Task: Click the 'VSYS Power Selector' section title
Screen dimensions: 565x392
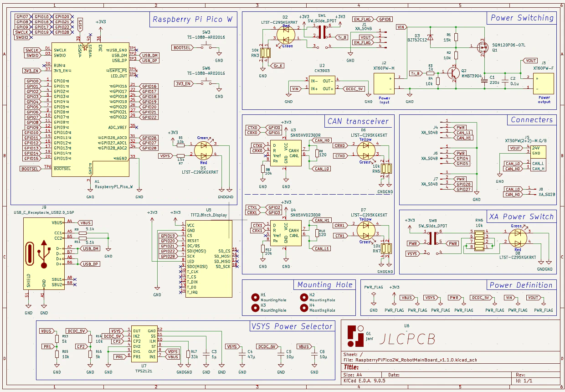Action: pos(292,326)
